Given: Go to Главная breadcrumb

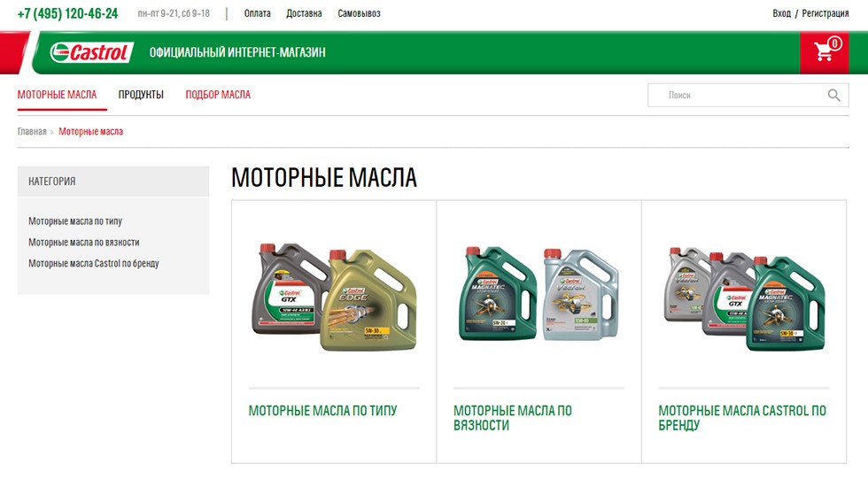Looking at the screenshot, I should [32, 132].
